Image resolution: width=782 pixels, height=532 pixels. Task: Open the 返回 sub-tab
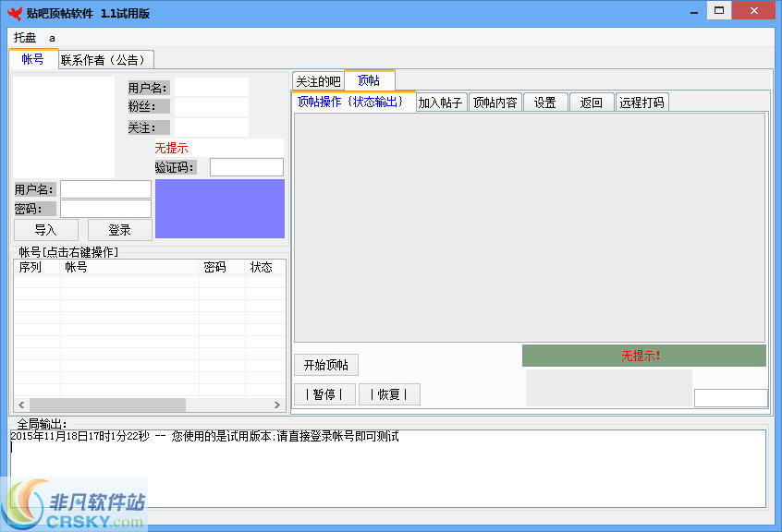592,103
